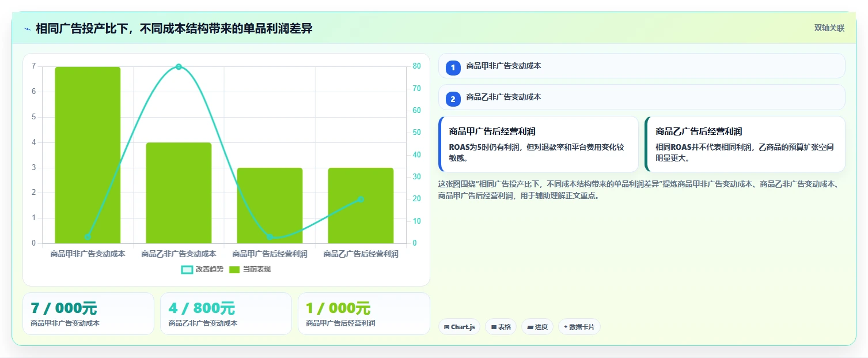Open list item 商品乙非广告变动成本
The width and height of the screenshot is (868, 358).
tap(642, 97)
